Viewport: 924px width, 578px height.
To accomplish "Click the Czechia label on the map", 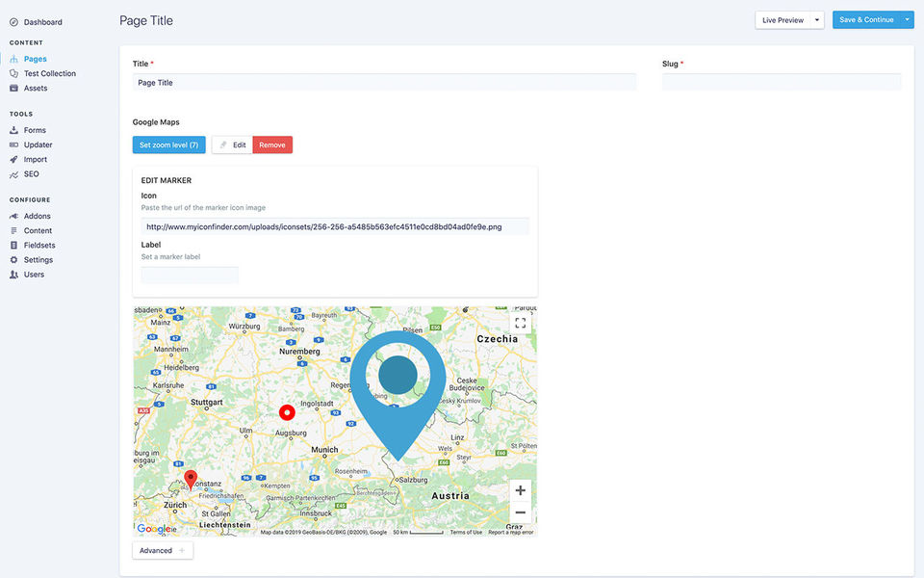I will 498,339.
